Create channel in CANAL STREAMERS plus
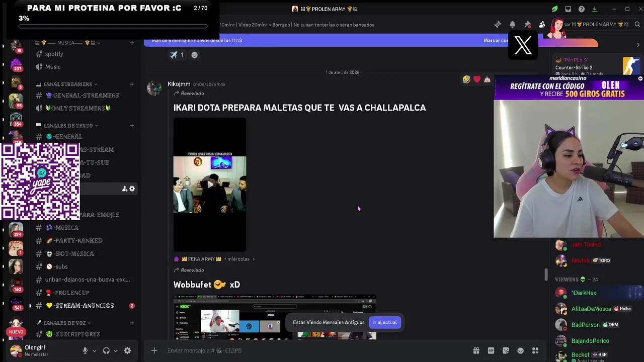Image resolution: width=644 pixels, height=362 pixels. (132, 84)
